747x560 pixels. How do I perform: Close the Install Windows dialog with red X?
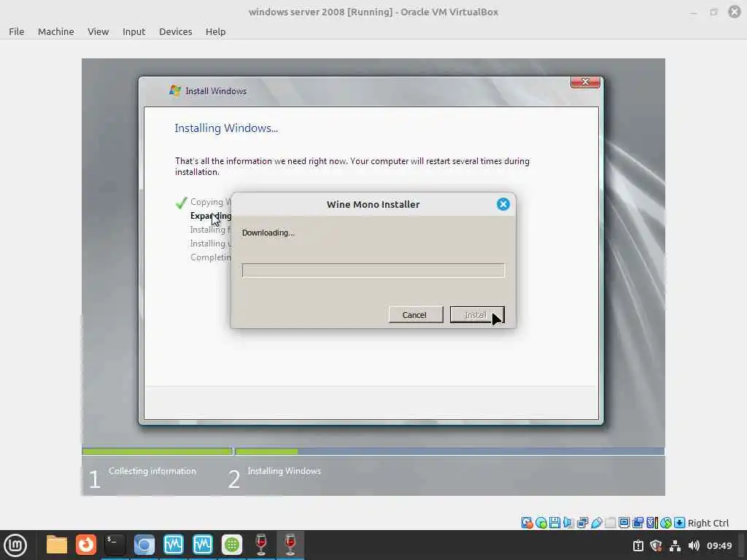pyautogui.click(x=585, y=82)
